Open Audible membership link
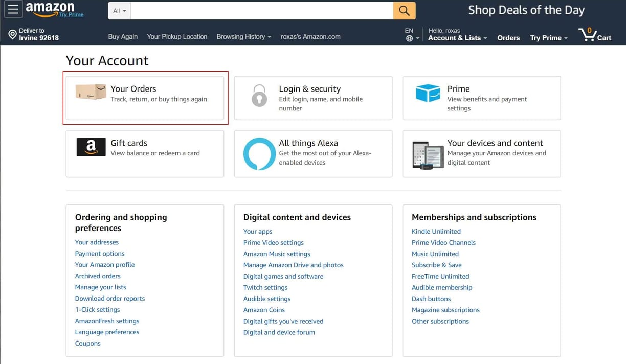Viewport: 626px width, 364px height. 442,288
